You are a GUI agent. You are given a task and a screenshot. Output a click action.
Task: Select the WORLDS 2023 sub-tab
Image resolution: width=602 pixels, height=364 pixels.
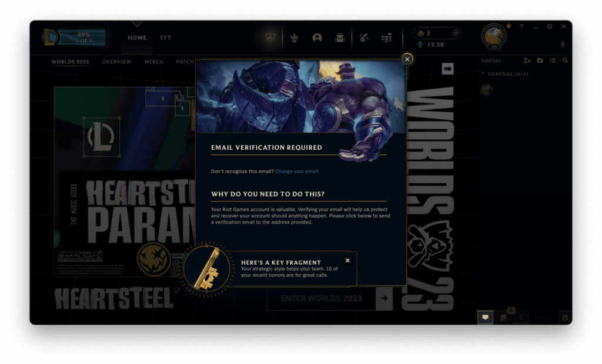[71, 62]
